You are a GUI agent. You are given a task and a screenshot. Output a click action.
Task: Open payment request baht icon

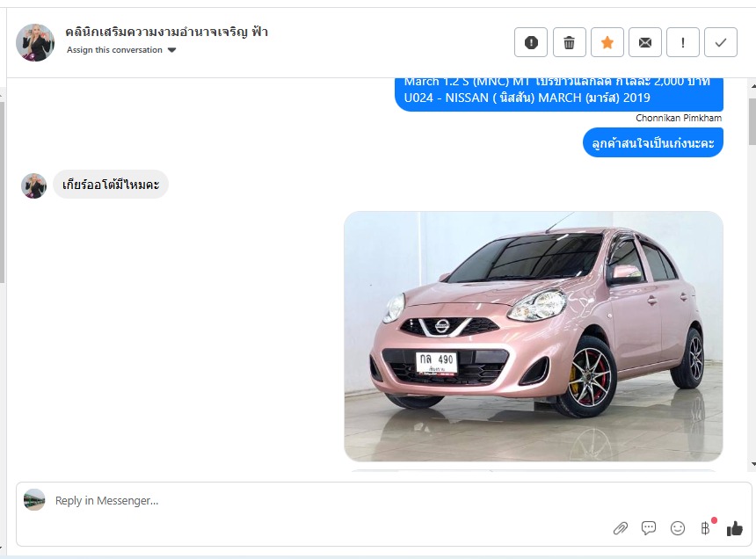pos(705,528)
